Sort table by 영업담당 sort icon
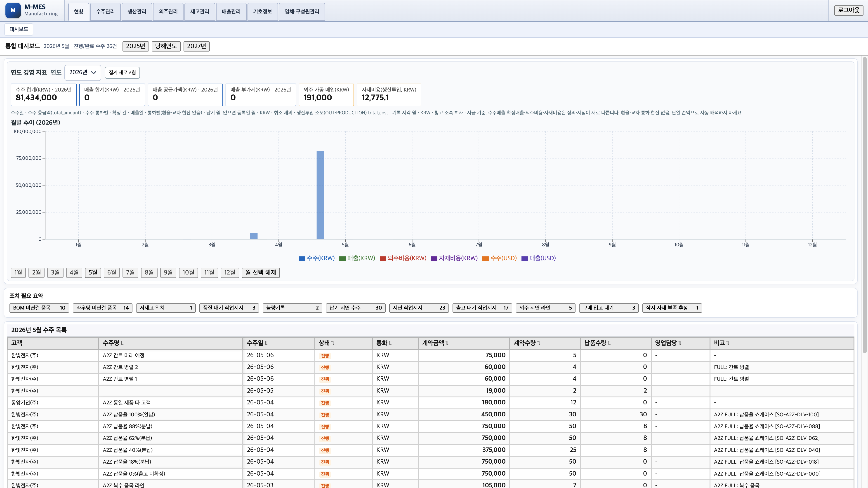Viewport: 868px width, 488px height. point(680,343)
